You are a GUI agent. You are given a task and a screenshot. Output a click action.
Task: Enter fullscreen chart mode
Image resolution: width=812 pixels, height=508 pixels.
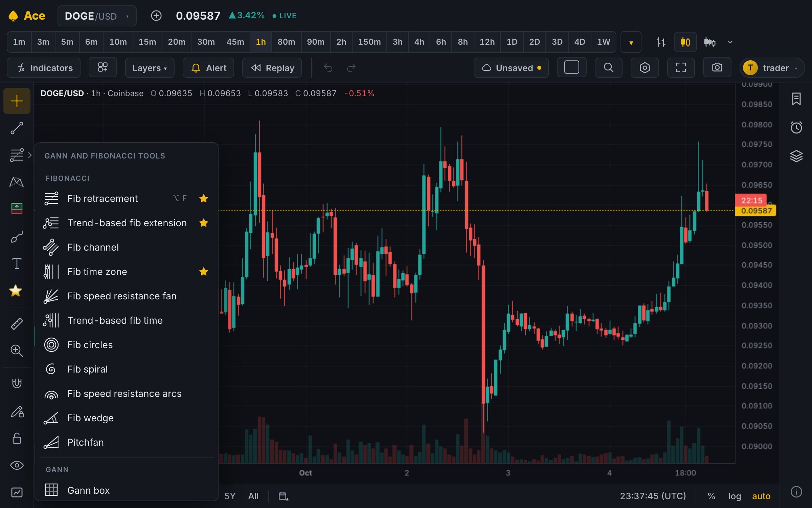681,68
